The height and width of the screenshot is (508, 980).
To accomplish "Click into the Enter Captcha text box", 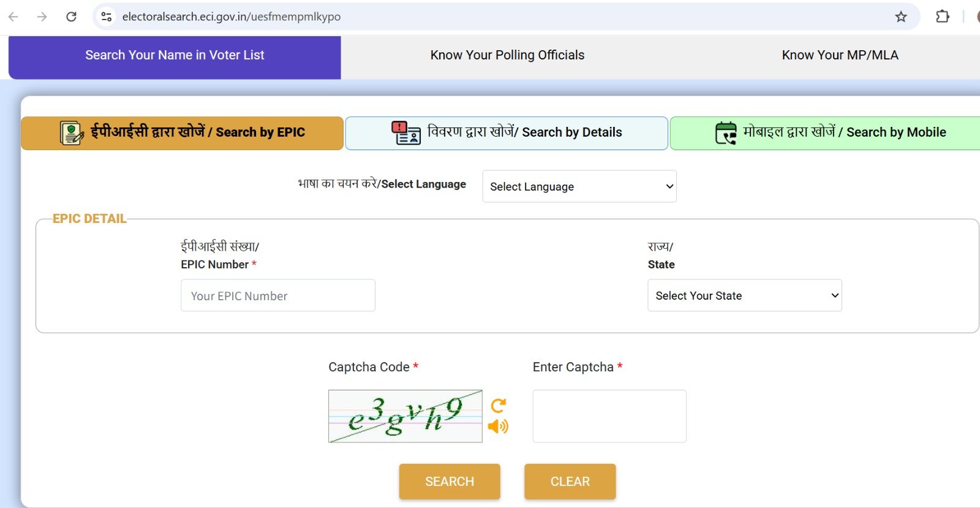I will tap(609, 416).
